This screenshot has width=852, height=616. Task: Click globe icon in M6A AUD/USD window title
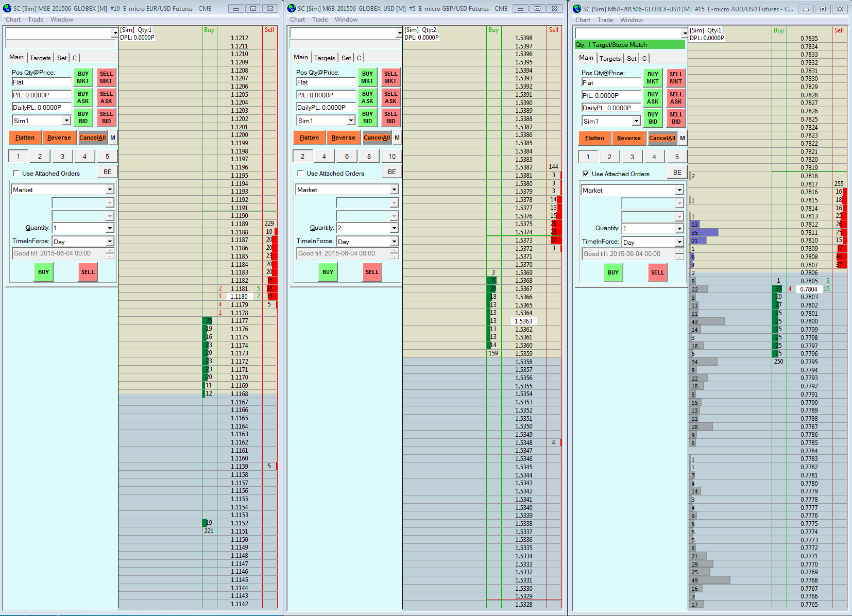point(577,9)
